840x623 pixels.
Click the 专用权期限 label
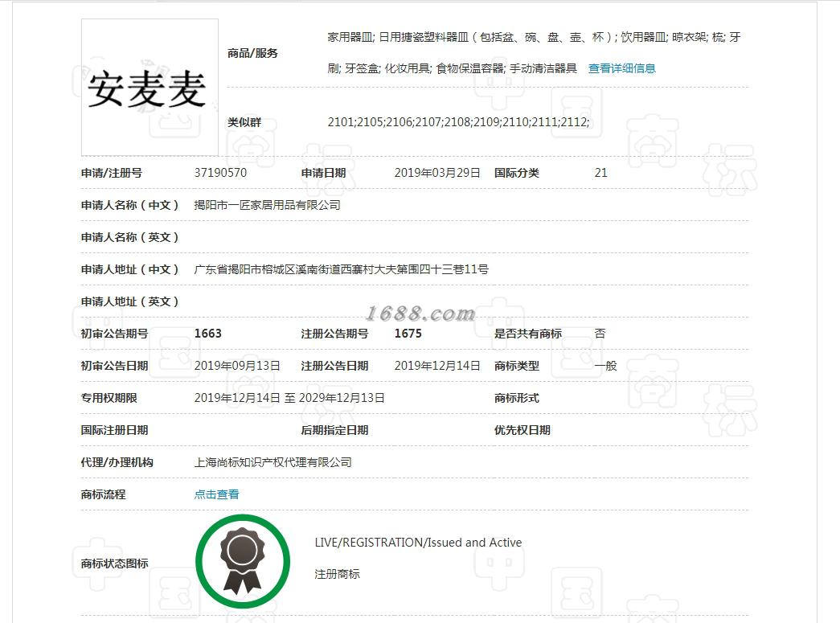click(x=109, y=398)
